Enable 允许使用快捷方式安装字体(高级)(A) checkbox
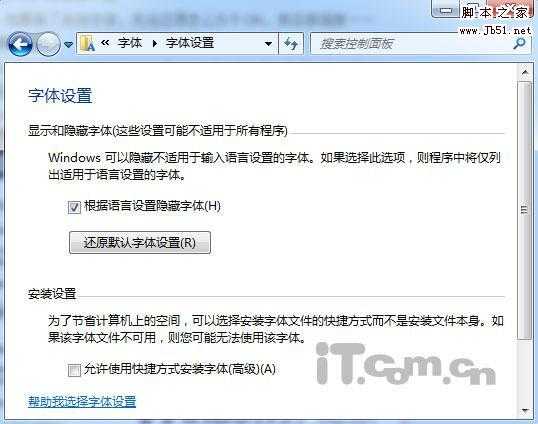538x424 pixels. (x=74, y=370)
